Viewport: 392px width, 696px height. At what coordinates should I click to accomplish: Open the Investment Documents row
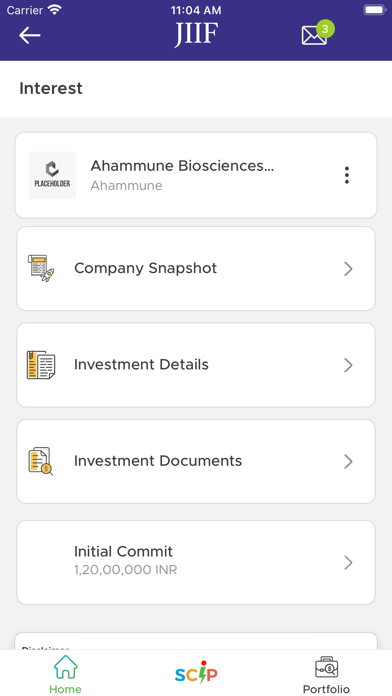196,461
